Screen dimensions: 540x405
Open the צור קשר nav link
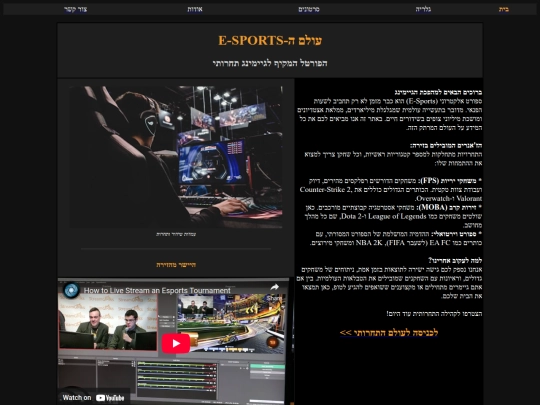click(x=75, y=9)
